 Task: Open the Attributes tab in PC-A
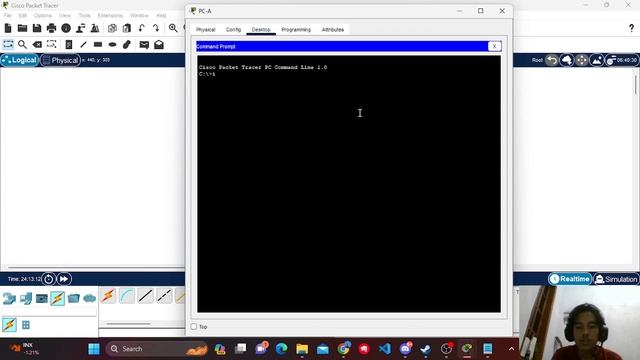click(333, 30)
